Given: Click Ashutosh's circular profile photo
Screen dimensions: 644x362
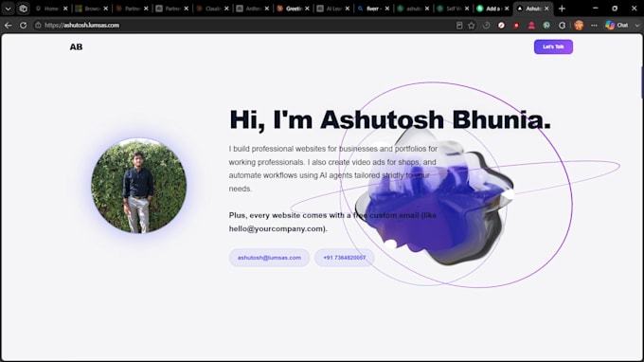Looking at the screenshot, I should click(x=139, y=186).
